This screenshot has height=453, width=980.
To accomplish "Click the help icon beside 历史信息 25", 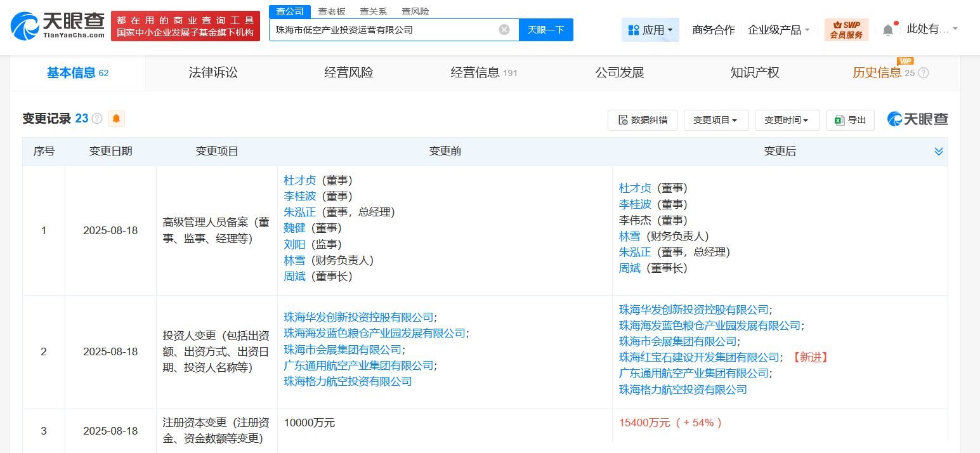I will [x=924, y=73].
